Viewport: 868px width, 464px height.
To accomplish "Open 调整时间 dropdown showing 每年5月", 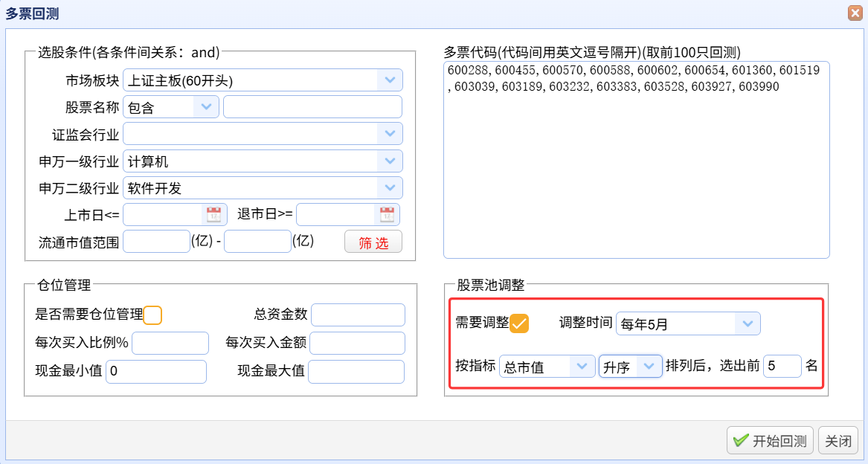I will point(688,323).
